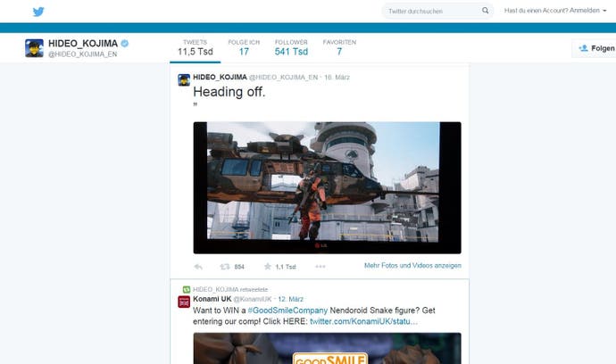616x364 pixels.
Task: Open more options ellipsis on Heading off tweet
Action: [x=320, y=267]
